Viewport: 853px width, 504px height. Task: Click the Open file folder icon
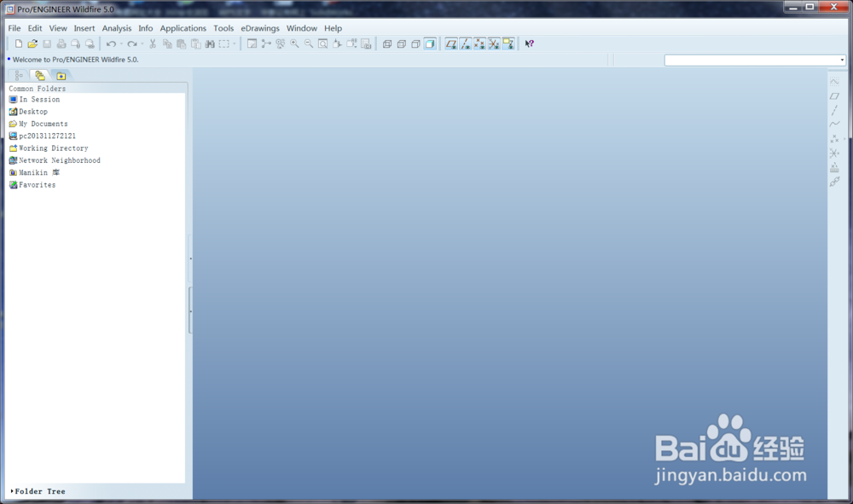click(x=32, y=44)
